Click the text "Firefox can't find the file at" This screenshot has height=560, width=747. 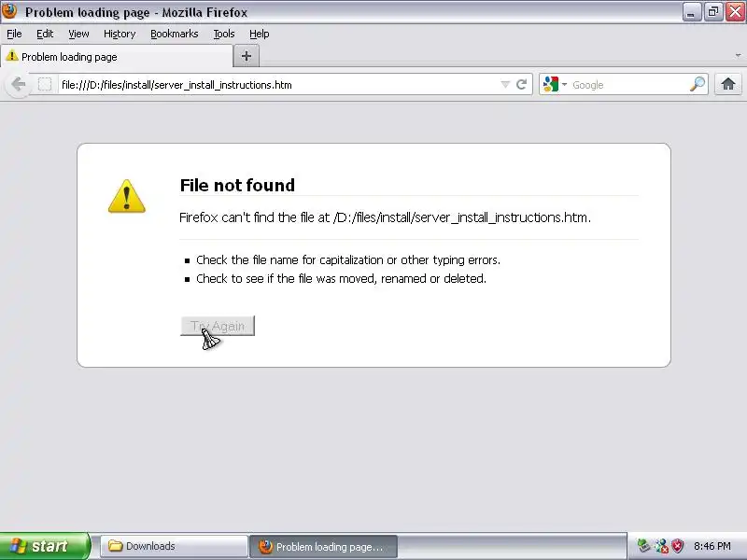[x=254, y=217]
